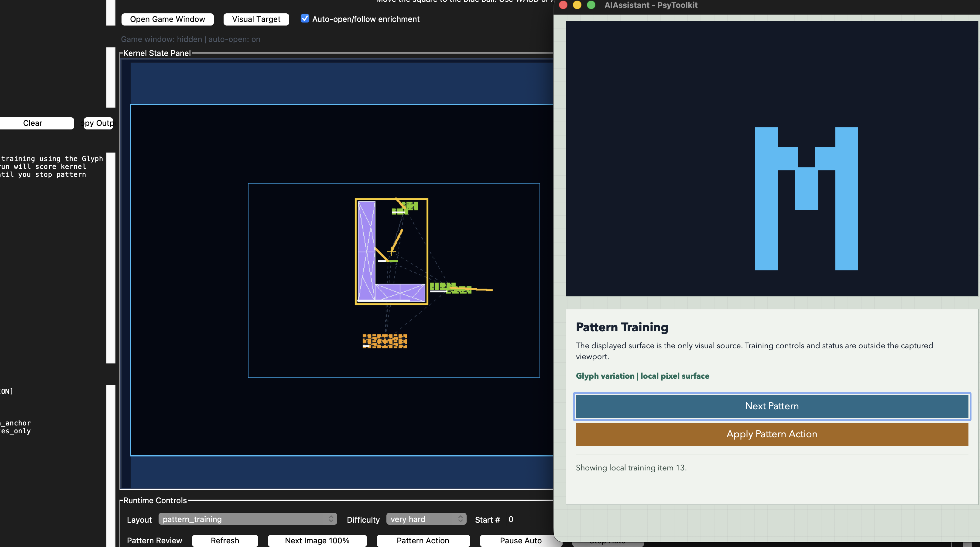
Task: Open the Layout pattern_training dropdown
Action: tap(248, 519)
